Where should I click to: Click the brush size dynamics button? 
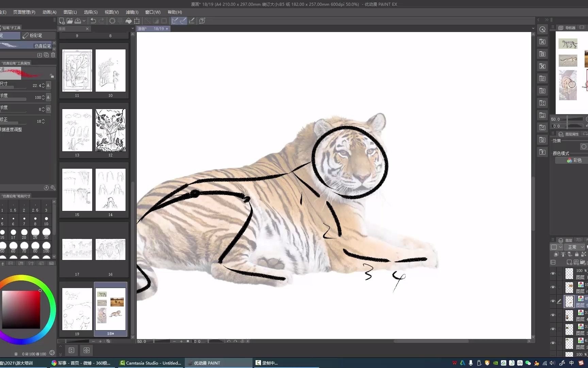point(48,85)
